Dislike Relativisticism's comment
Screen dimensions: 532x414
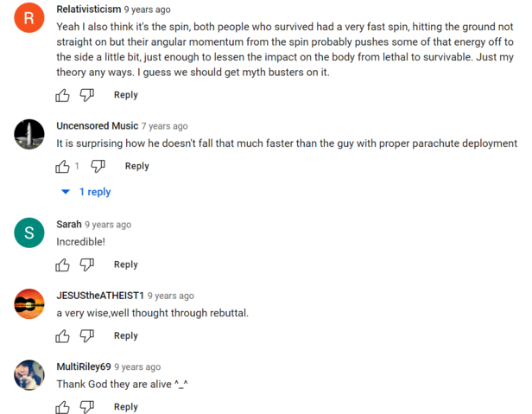[86, 95]
